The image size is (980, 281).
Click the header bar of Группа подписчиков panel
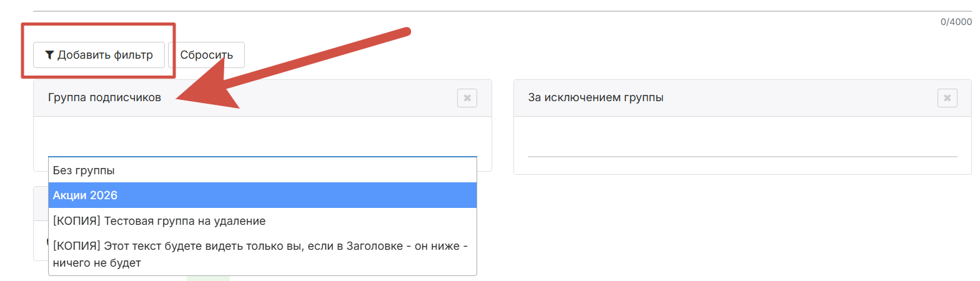pos(312,98)
